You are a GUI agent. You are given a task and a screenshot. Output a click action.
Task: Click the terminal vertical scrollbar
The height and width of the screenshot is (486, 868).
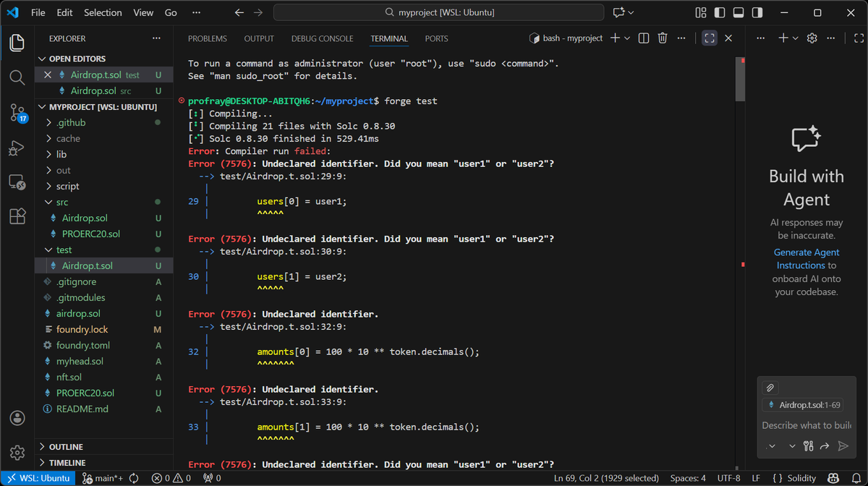click(x=740, y=78)
